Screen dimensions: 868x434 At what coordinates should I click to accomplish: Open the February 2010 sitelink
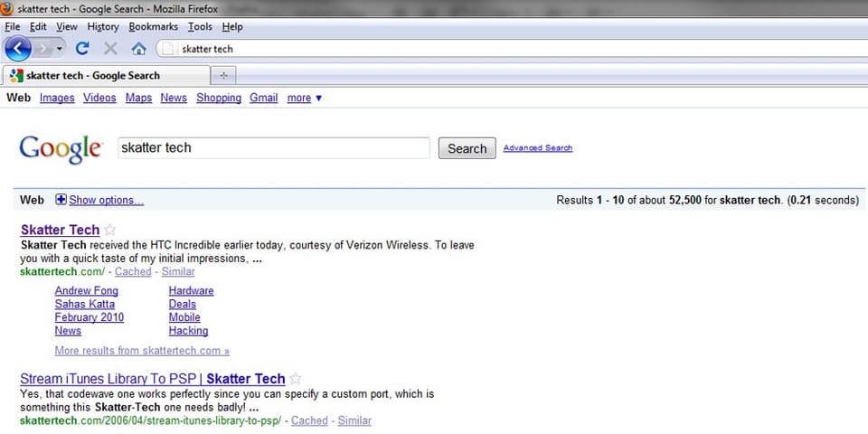[90, 317]
